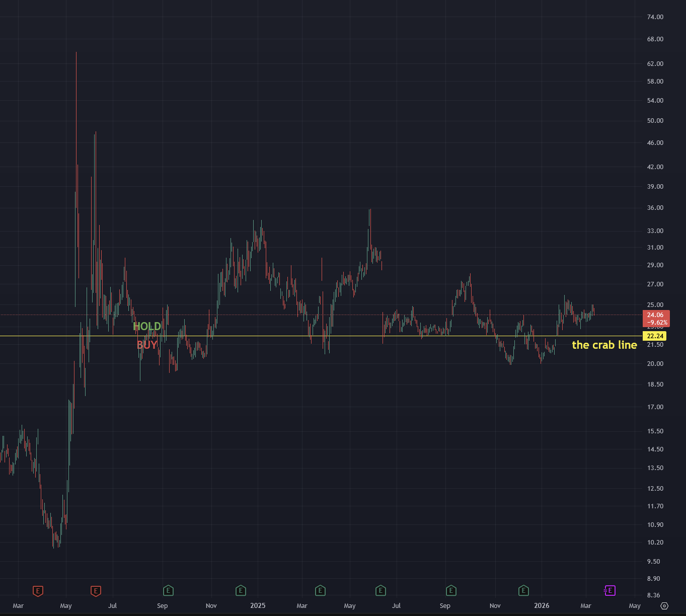The height and width of the screenshot is (616, 686).
Task: Click the 12.50 price axis label
Action: [655, 489]
